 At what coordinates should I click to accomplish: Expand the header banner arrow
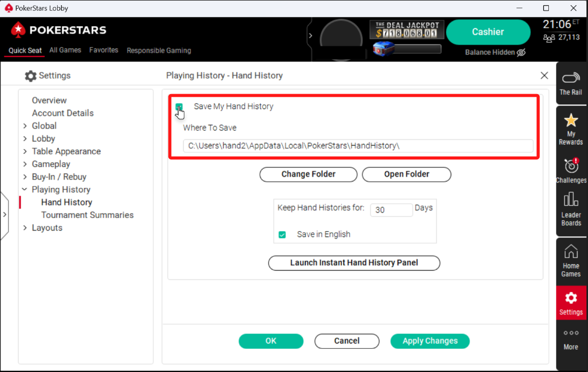(310, 36)
